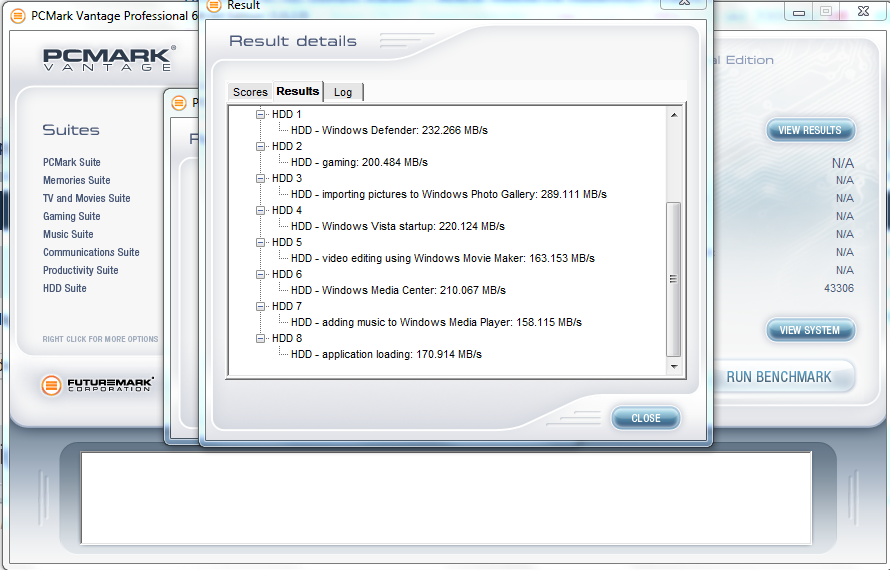Minimize the PCMark Vantage main window
This screenshot has height=570, width=890.
[799, 12]
